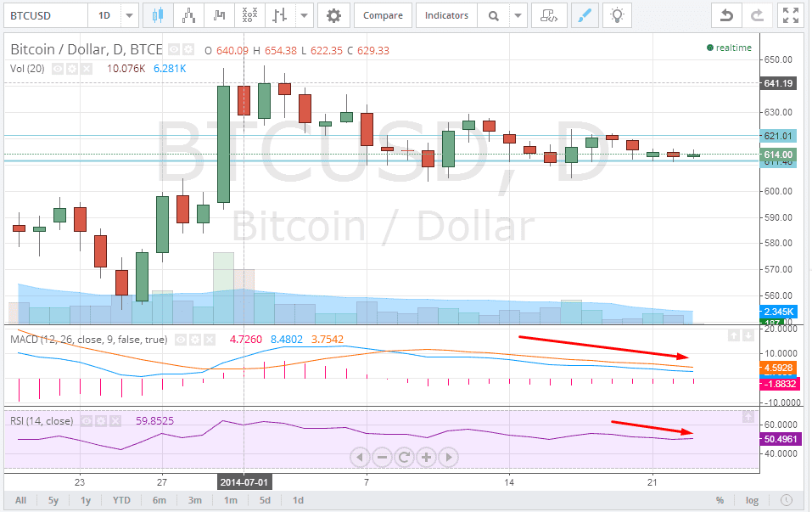Click the 621.01 price label on the scale
The image size is (812, 512).
tap(778, 136)
